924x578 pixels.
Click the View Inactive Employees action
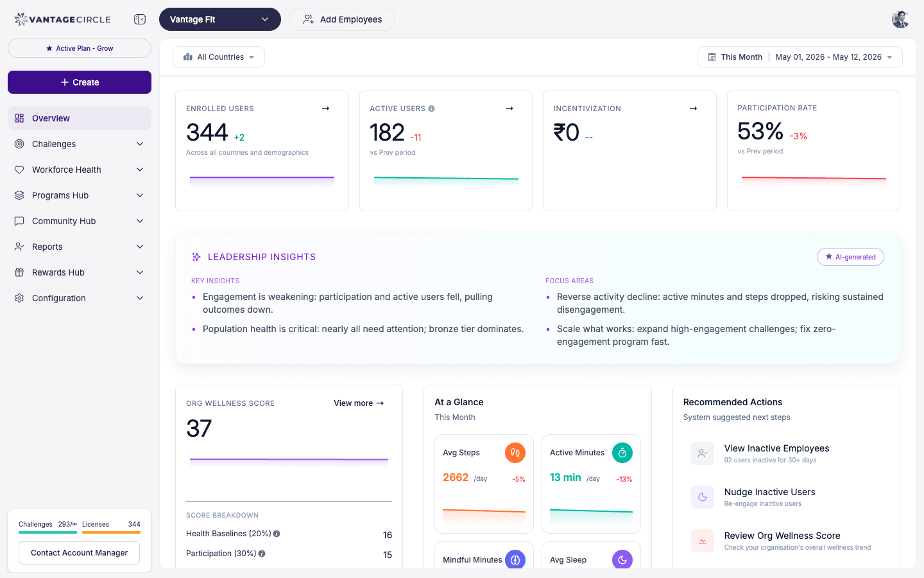pos(786,453)
